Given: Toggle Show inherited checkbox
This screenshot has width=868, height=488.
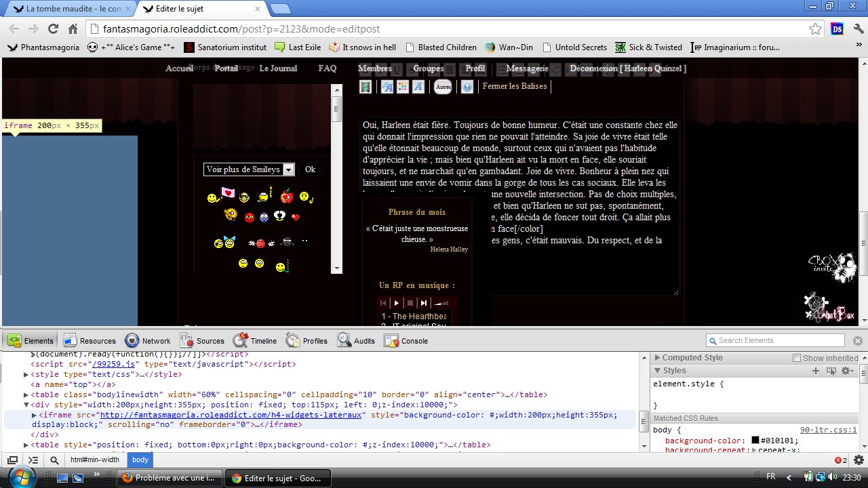Looking at the screenshot, I should click(x=797, y=358).
